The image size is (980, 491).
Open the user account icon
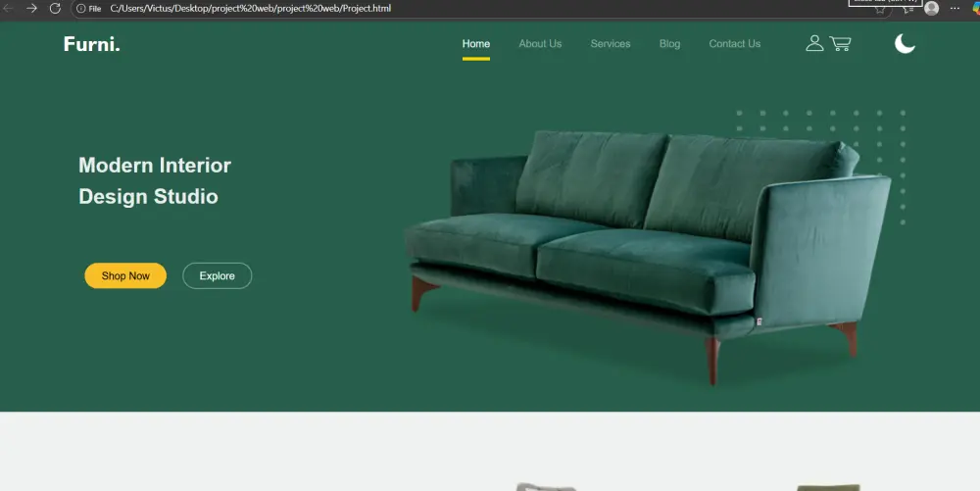tap(814, 43)
